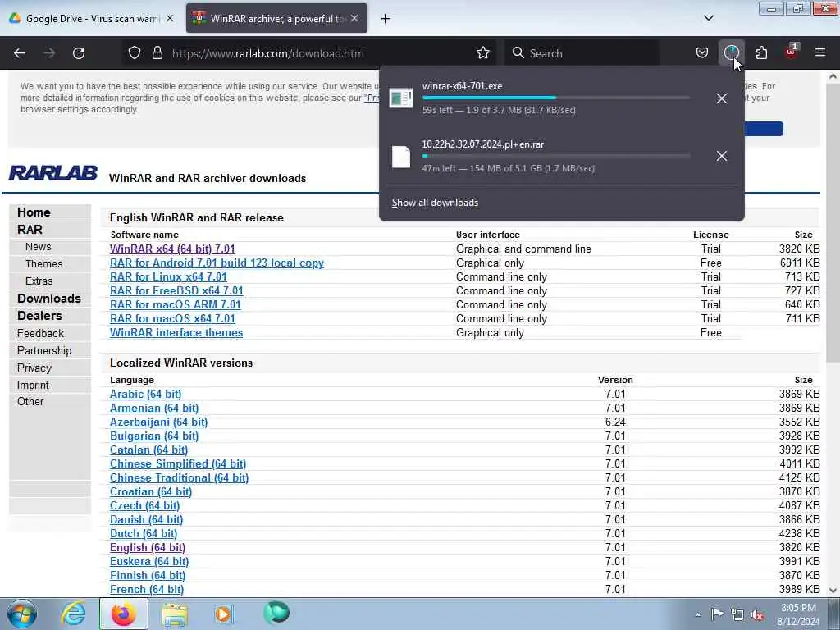Reload the page with the refresh icon
The height and width of the screenshot is (630, 840).
point(79,53)
